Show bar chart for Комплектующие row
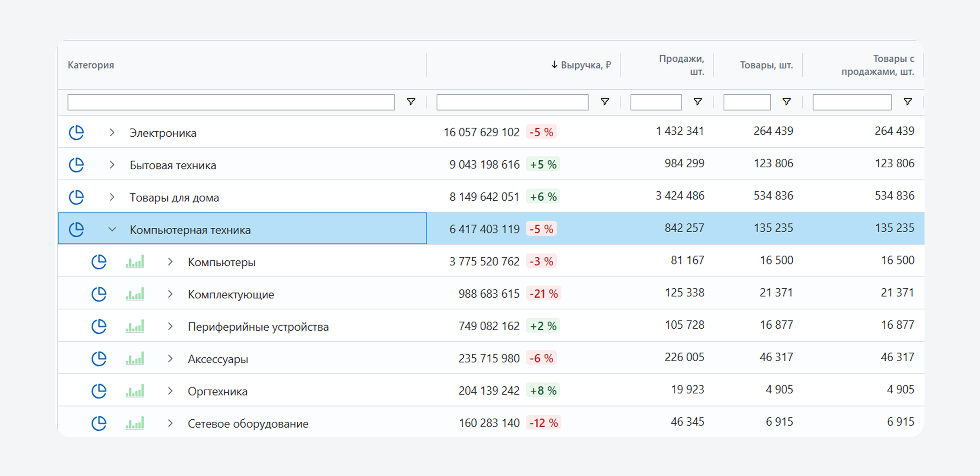Viewport: 980px width, 476px height. pos(135,294)
